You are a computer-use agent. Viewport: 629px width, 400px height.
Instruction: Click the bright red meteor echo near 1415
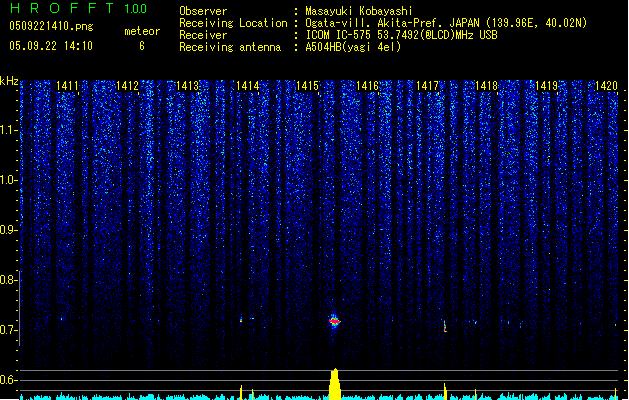click(x=335, y=321)
